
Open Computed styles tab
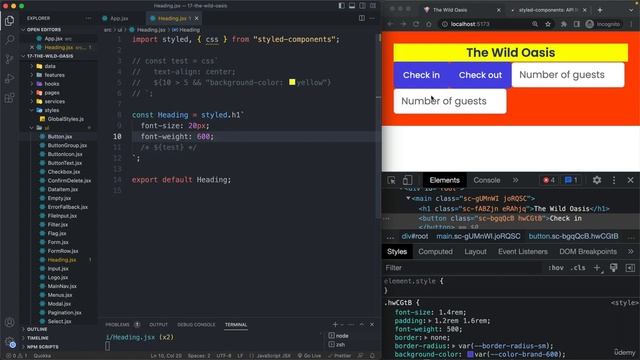tap(435, 251)
